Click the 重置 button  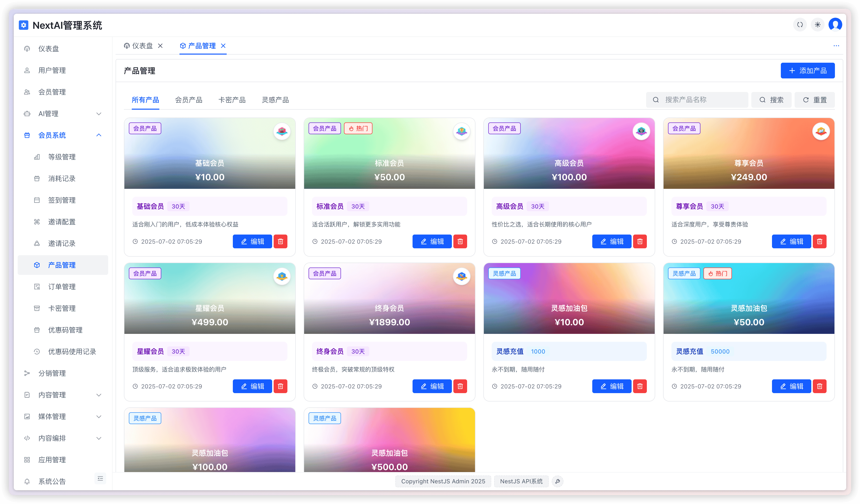(x=815, y=100)
